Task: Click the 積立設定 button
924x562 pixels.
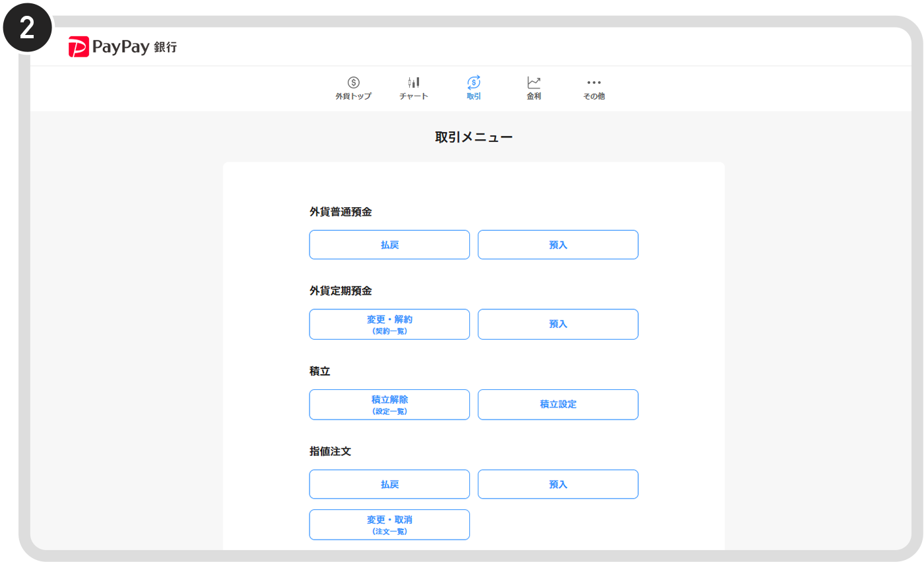Action: pos(558,404)
